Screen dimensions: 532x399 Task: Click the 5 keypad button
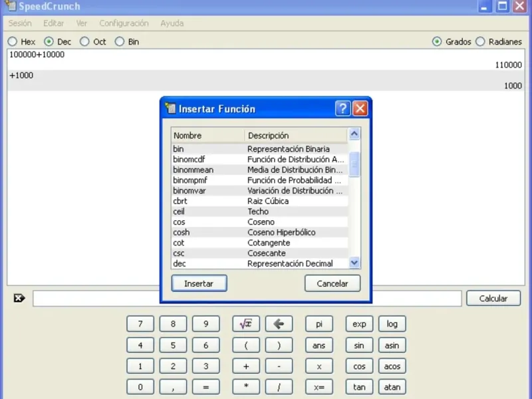pos(173,345)
